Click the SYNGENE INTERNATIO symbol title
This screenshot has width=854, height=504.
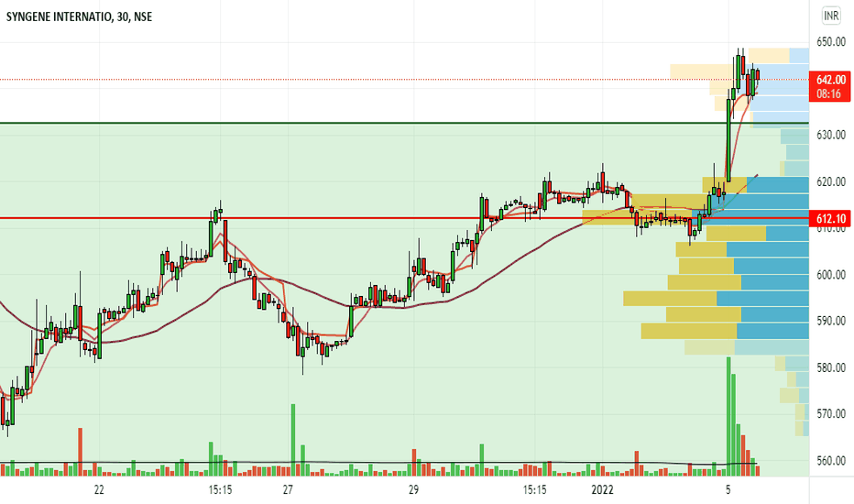coord(60,16)
